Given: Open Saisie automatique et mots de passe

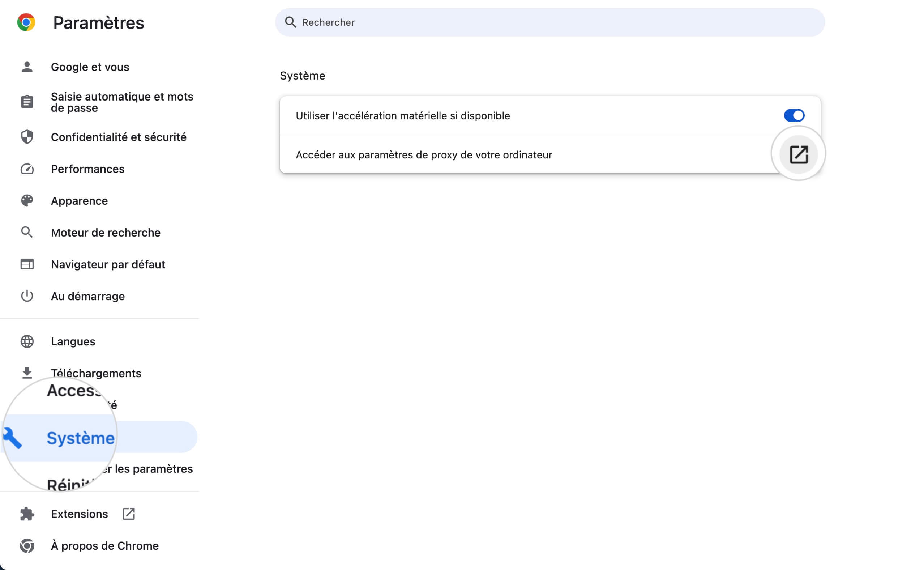Looking at the screenshot, I should (122, 102).
